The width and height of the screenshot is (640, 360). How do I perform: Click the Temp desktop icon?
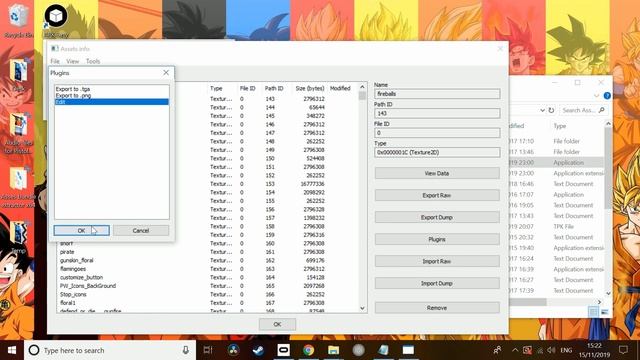point(18,237)
